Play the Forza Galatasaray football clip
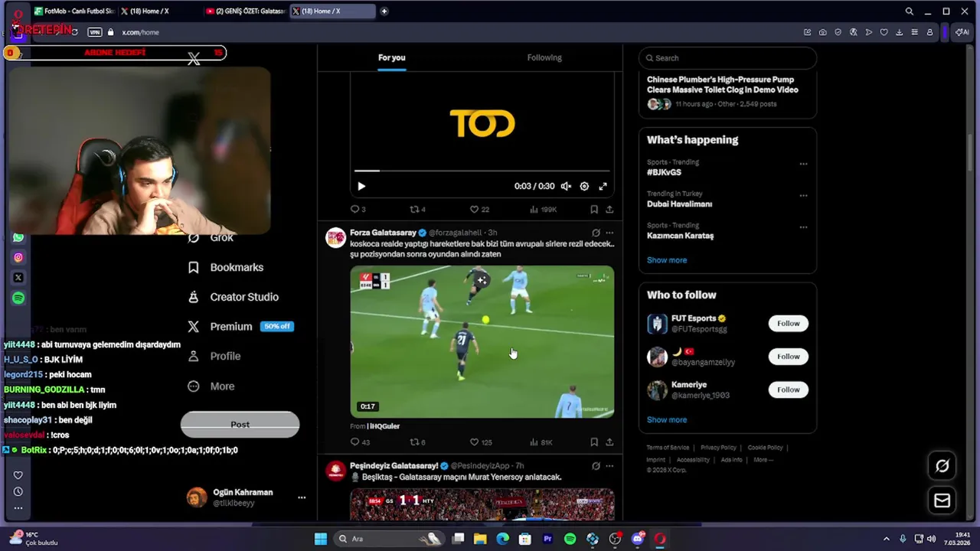The width and height of the screenshot is (980, 551). point(482,341)
